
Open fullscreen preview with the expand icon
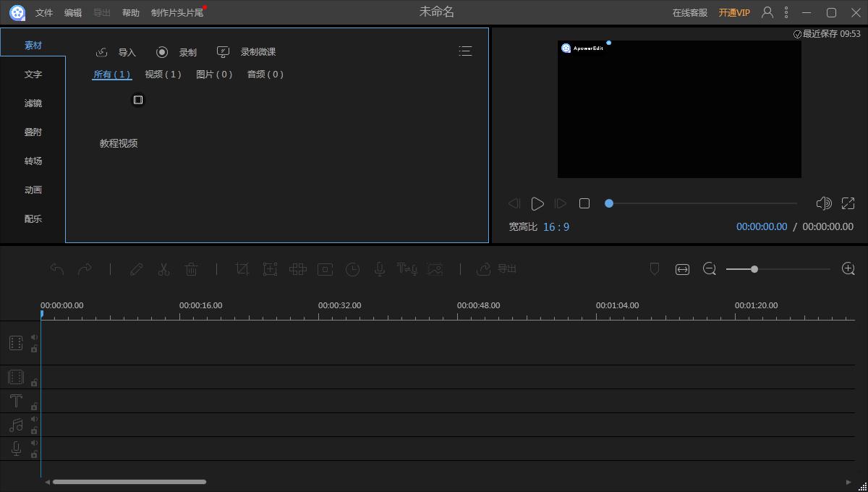848,204
